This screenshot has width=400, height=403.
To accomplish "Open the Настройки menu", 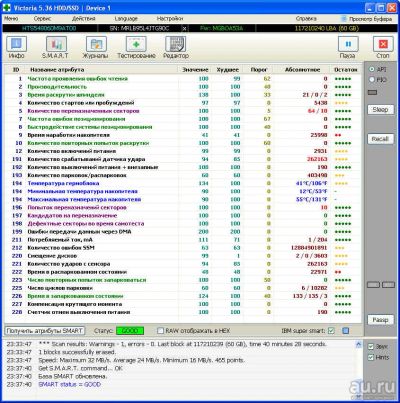I will coord(170,19).
